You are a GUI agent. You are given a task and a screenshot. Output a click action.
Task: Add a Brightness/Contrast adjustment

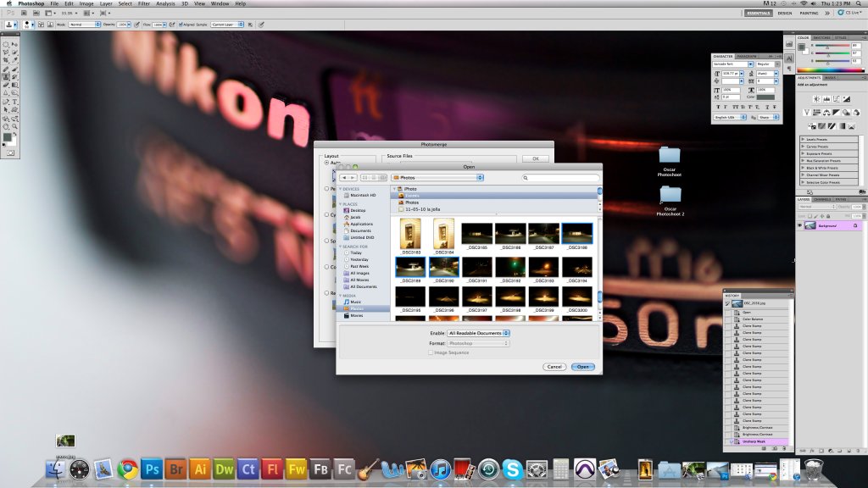[816, 99]
